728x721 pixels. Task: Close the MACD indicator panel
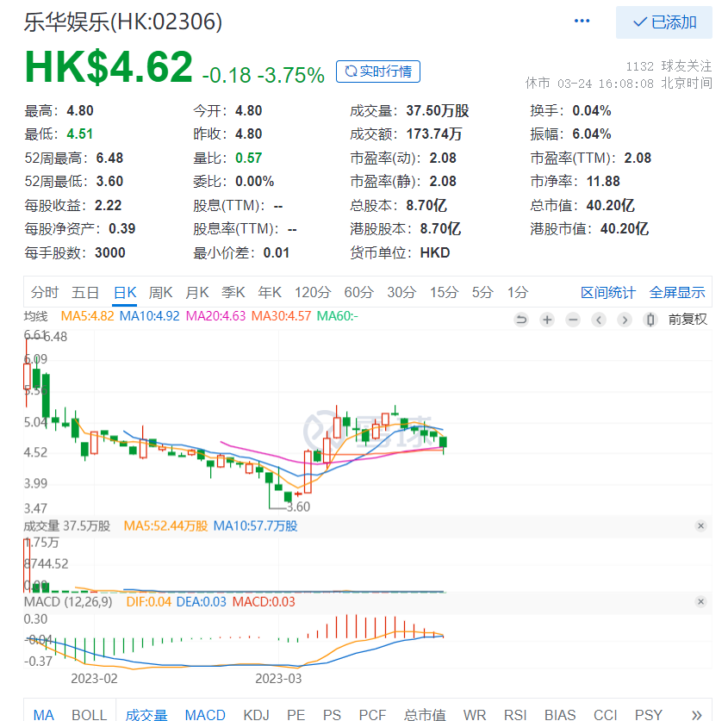[x=700, y=601]
